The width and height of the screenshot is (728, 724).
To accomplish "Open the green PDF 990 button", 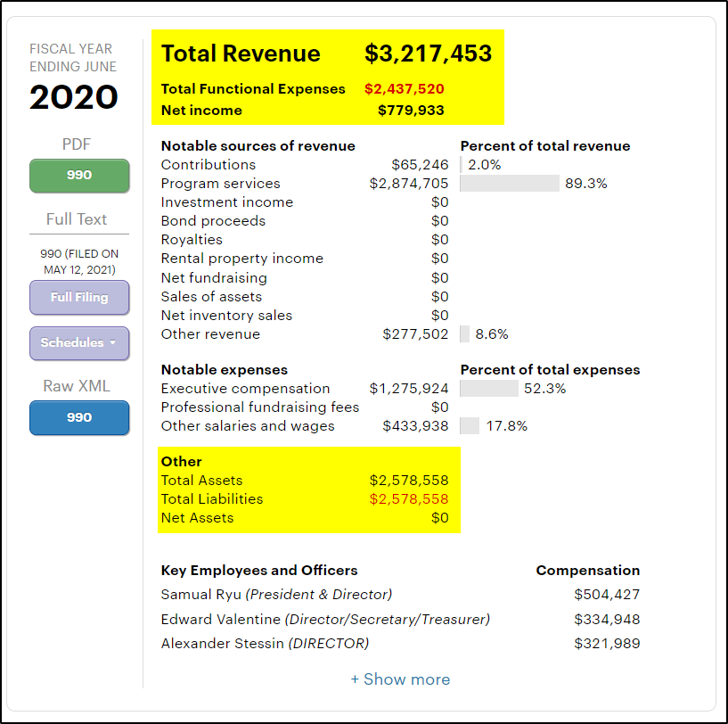I will pyautogui.click(x=79, y=176).
